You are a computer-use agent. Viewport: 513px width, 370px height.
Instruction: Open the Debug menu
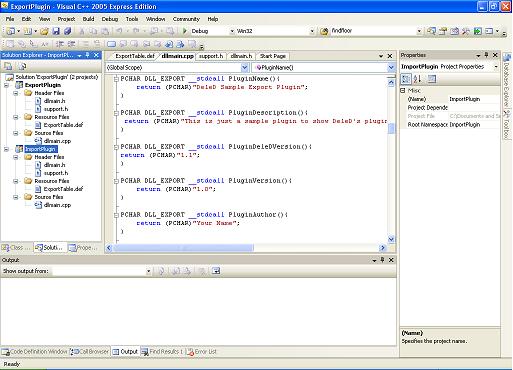[110, 19]
